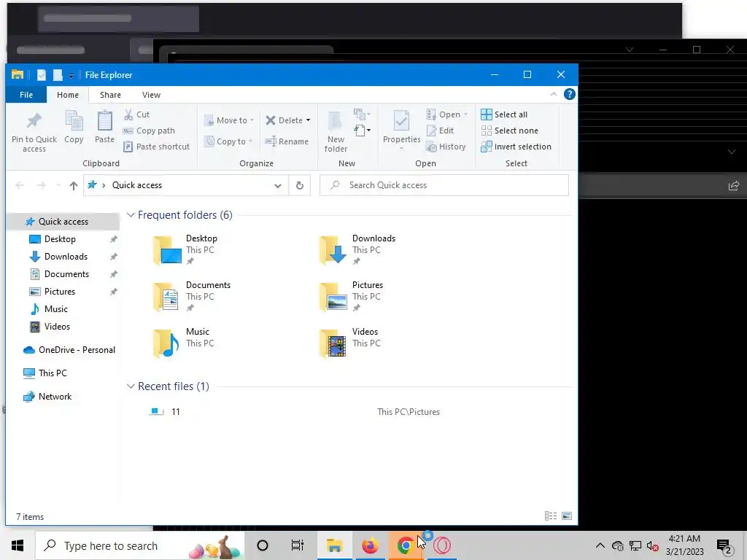Click Pin to Quick access icon

click(x=34, y=121)
